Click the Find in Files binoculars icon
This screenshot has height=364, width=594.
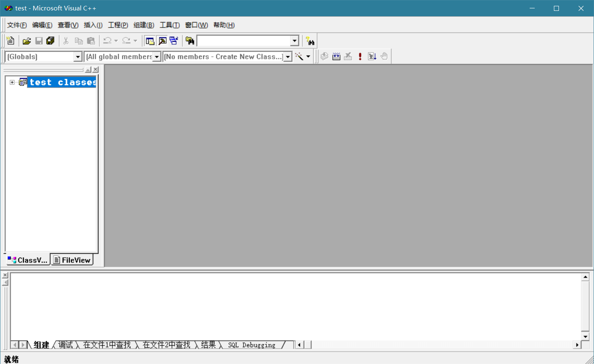(x=190, y=41)
